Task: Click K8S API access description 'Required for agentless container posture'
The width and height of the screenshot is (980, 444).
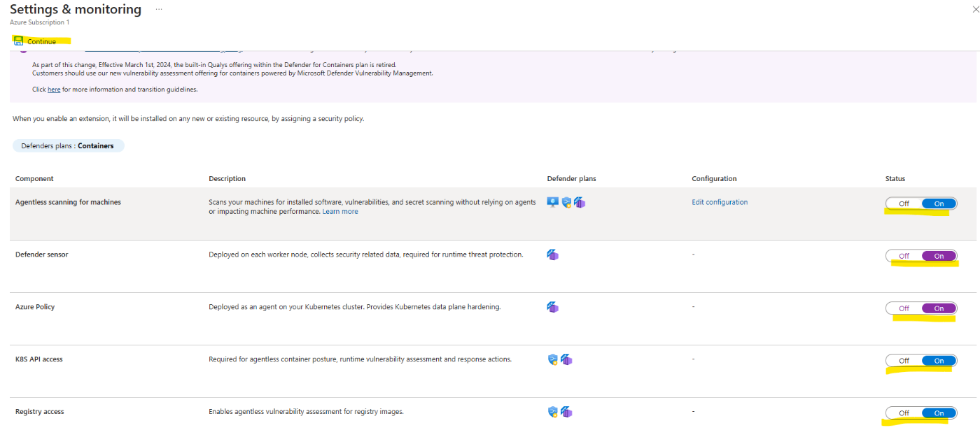Action: click(x=360, y=359)
